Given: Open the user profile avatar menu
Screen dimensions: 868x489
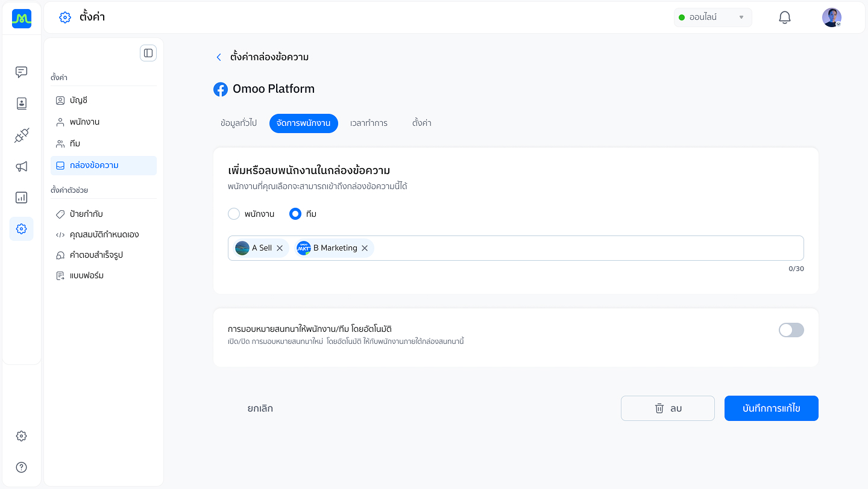Looking at the screenshot, I should (832, 17).
